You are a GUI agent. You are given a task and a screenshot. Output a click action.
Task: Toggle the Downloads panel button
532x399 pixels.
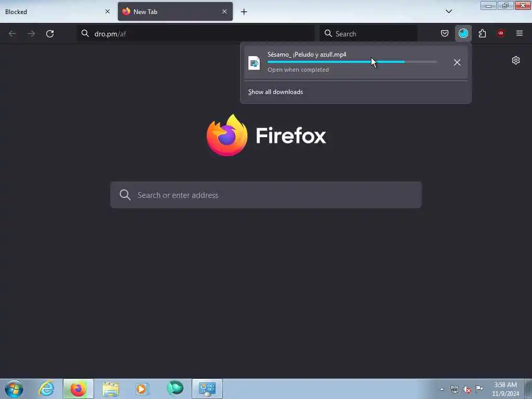(463, 33)
